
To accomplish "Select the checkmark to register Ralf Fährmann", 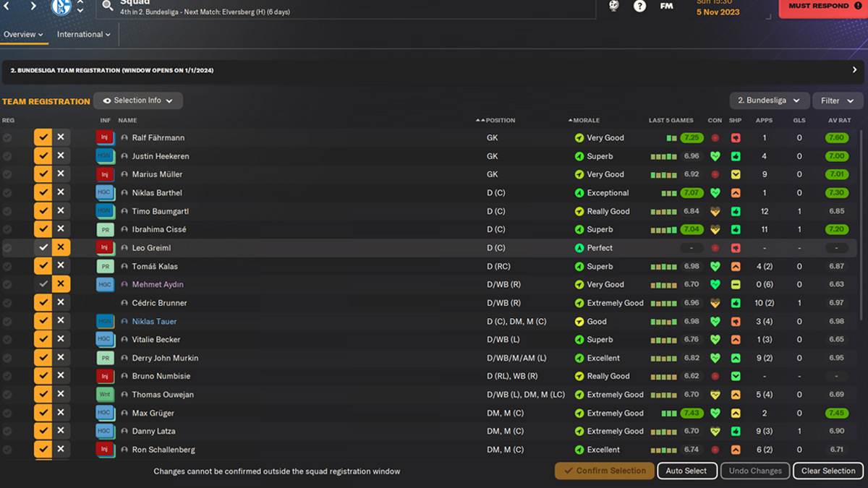I will point(43,137).
